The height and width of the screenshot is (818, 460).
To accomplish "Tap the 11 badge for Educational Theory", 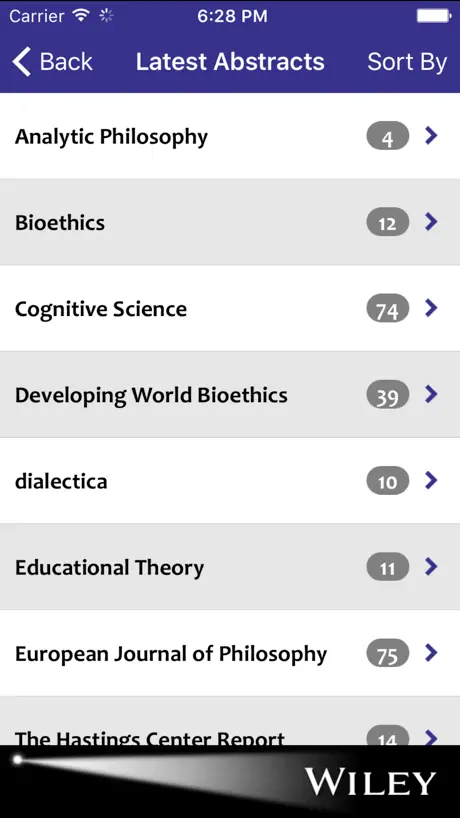I will [388, 567].
